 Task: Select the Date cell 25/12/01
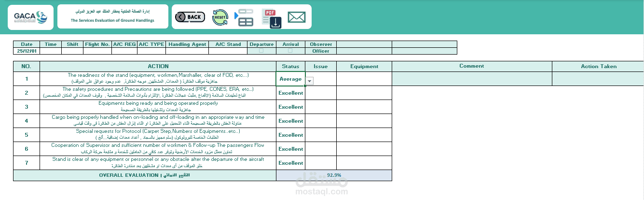point(27,51)
